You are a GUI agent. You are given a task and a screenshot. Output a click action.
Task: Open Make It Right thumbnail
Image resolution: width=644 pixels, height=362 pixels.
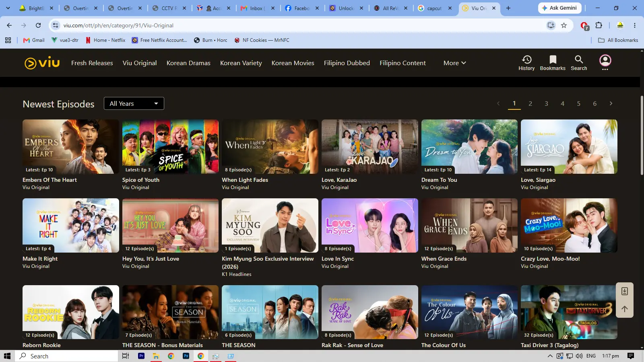click(71, 225)
